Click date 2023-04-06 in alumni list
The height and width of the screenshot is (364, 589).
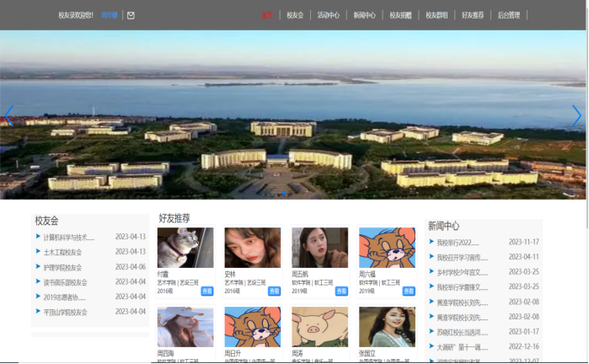131,267
